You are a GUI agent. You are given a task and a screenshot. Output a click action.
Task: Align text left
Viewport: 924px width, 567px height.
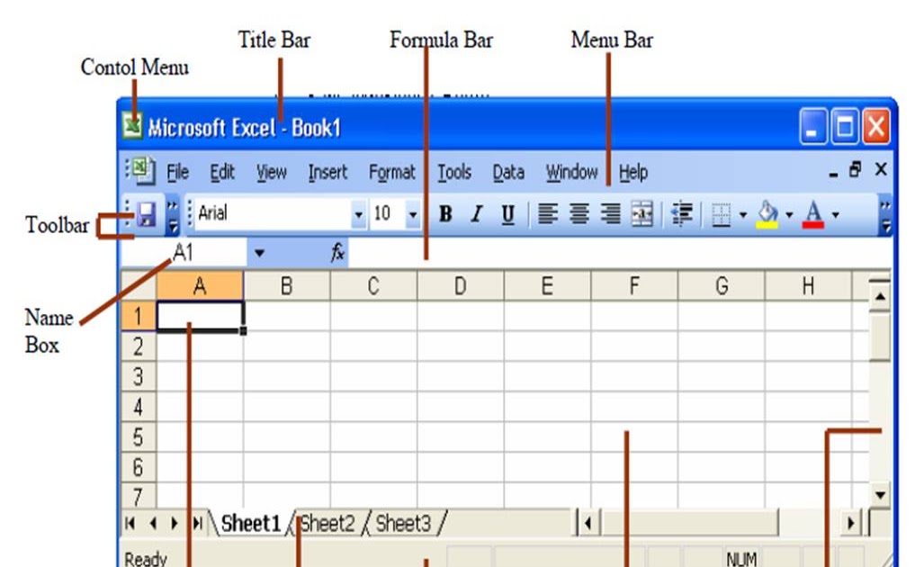[548, 213]
